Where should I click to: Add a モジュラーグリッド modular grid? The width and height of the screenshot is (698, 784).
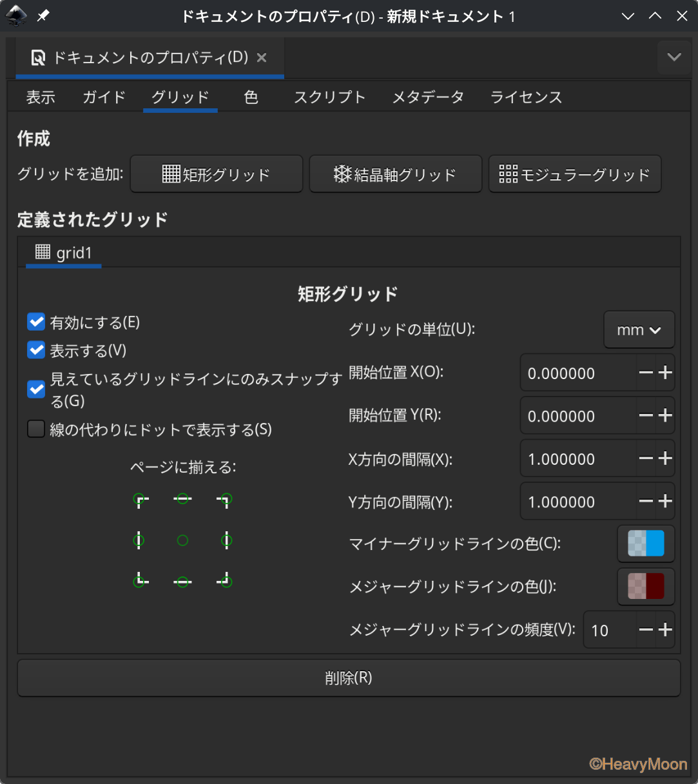(x=574, y=174)
